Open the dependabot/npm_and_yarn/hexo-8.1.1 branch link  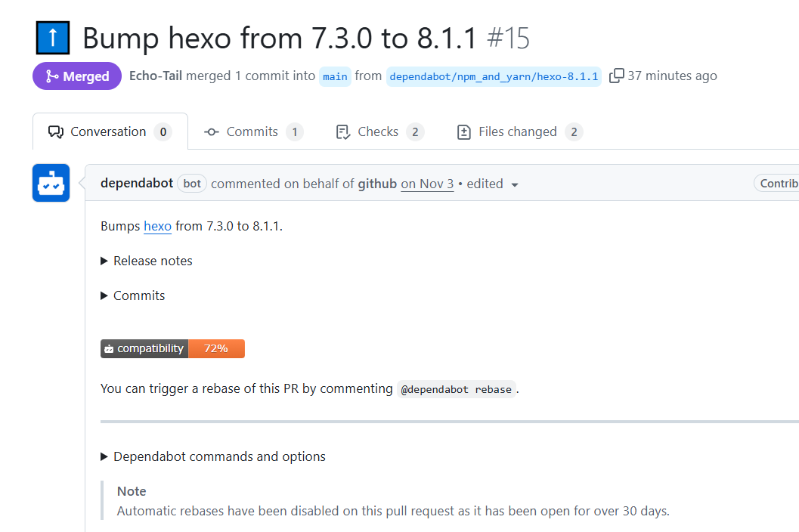(x=494, y=76)
